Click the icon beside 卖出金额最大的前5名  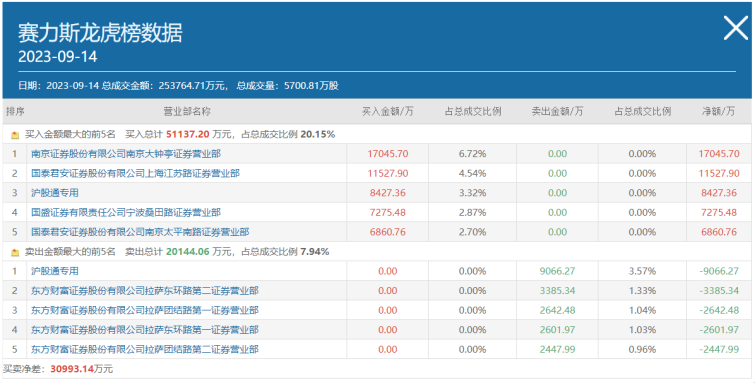[15, 252]
